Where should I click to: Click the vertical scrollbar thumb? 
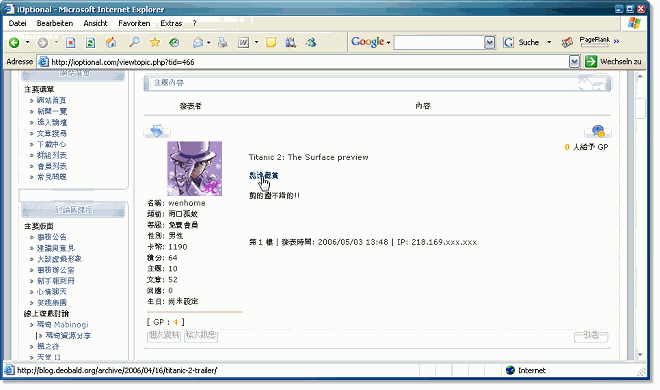point(640,108)
